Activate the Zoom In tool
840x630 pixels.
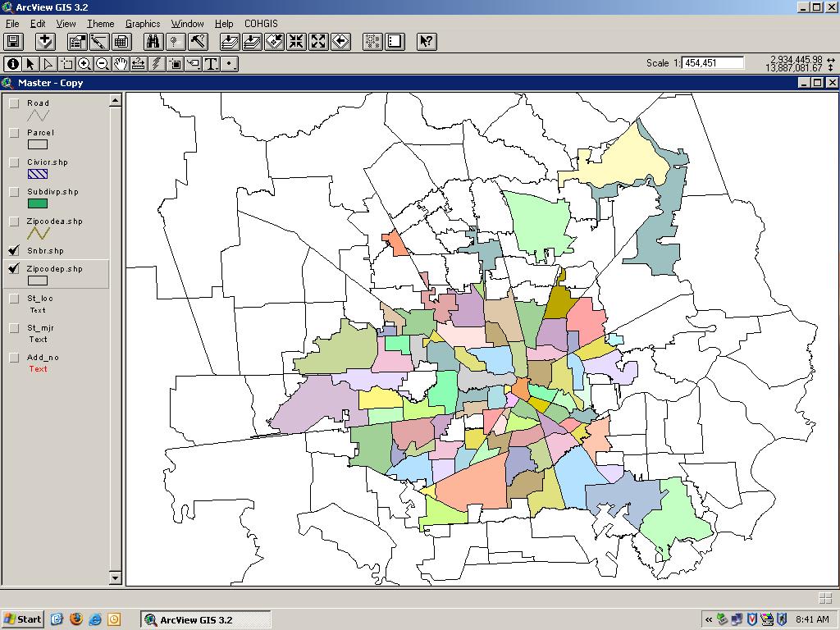(x=84, y=64)
